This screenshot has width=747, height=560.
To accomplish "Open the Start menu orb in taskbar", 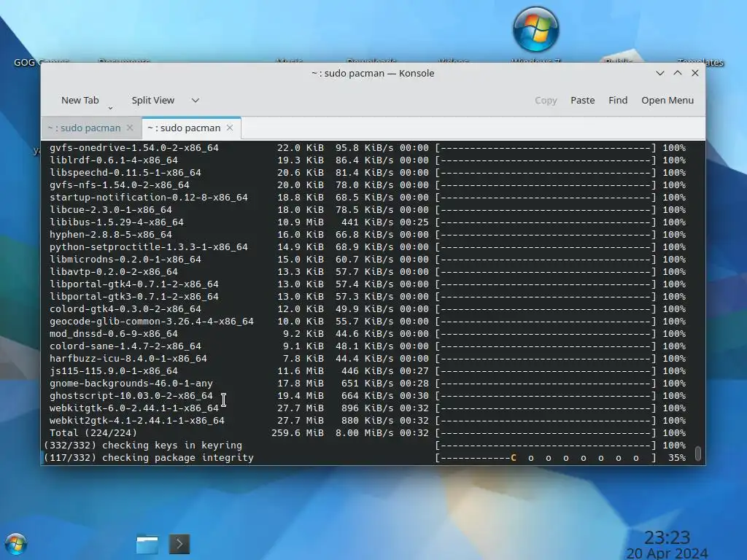I will [x=16, y=544].
